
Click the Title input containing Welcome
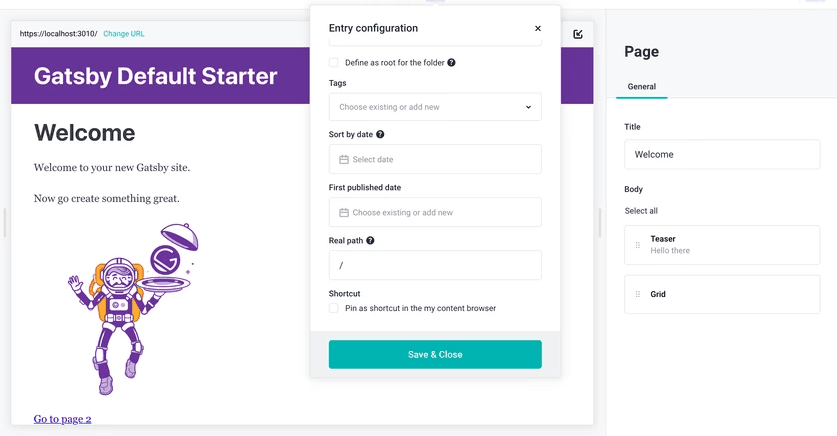coord(721,155)
